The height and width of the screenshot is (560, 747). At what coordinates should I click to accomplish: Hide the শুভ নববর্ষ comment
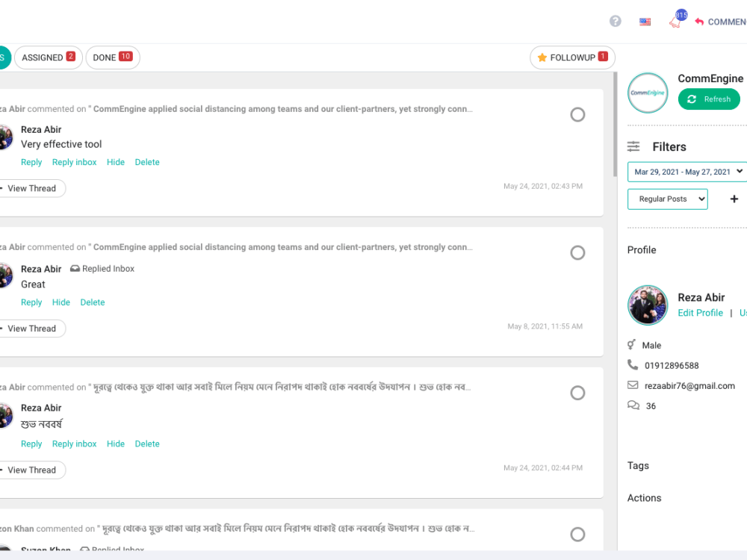pos(116,444)
